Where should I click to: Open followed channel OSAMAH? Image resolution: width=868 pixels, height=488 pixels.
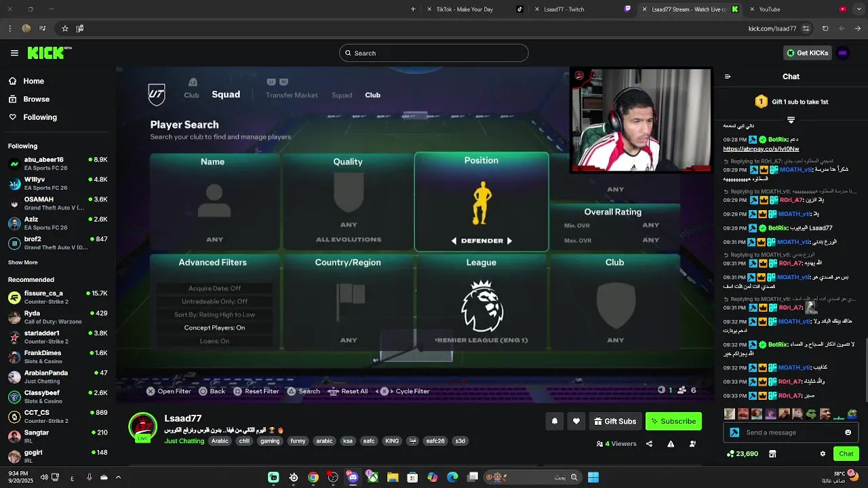pyautogui.click(x=57, y=203)
